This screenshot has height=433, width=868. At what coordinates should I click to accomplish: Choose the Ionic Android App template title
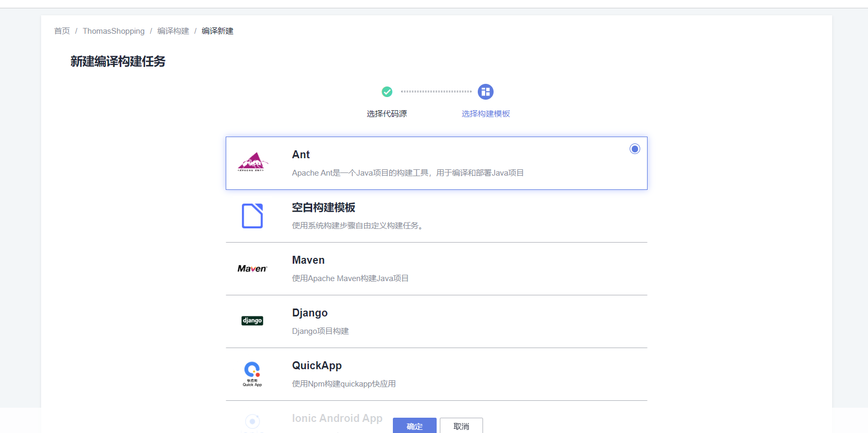click(337, 418)
